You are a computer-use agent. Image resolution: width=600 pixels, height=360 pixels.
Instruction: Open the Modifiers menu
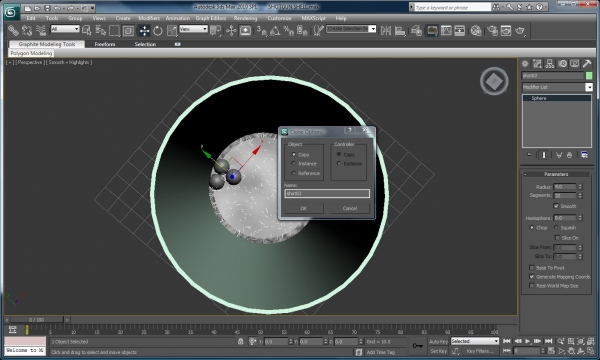pos(149,18)
